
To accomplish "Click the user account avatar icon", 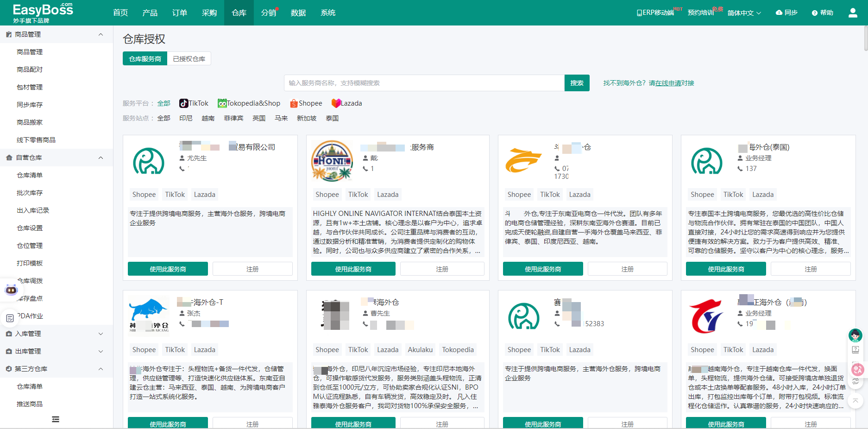I will pos(853,13).
